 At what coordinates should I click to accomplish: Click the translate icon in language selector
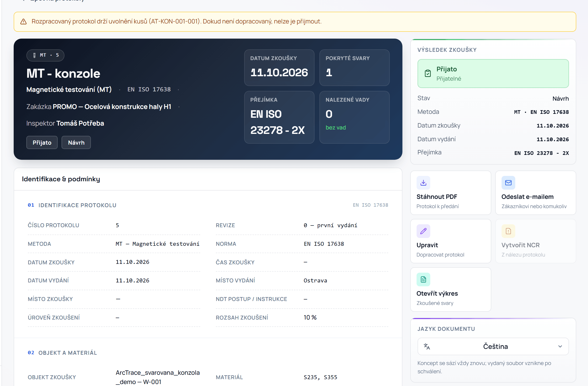coord(427,346)
